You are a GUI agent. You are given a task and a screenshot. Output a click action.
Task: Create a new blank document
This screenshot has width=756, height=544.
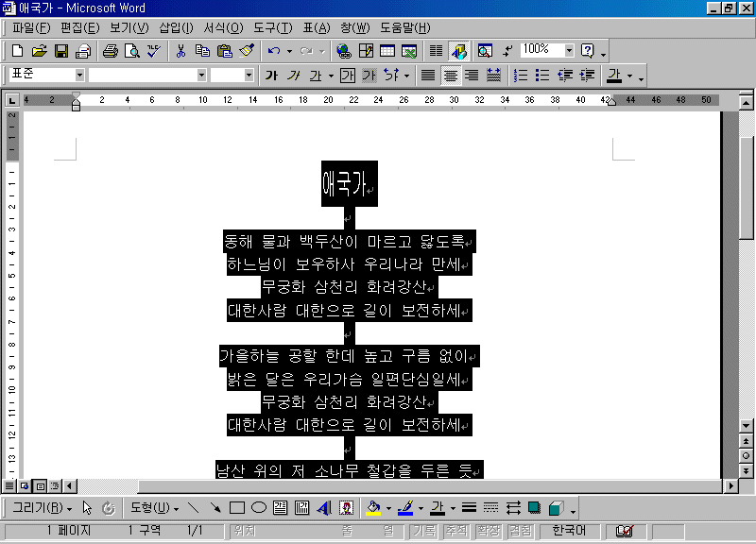(17, 51)
